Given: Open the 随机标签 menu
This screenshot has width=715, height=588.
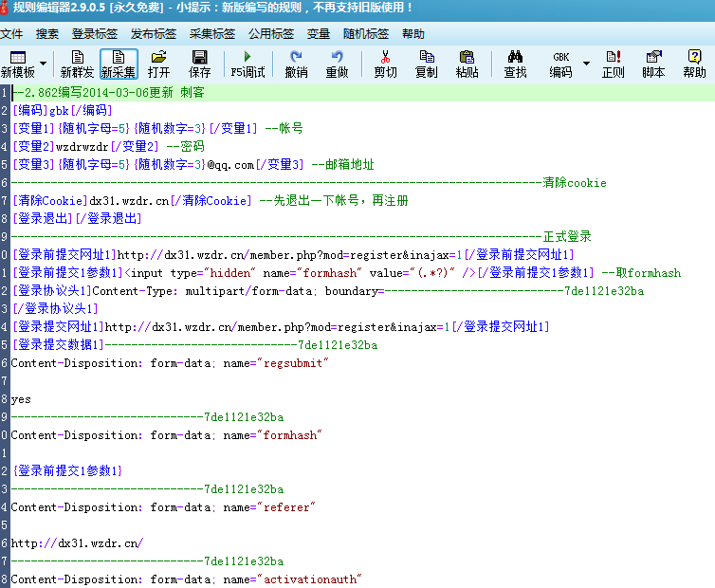Looking at the screenshot, I should 366,34.
